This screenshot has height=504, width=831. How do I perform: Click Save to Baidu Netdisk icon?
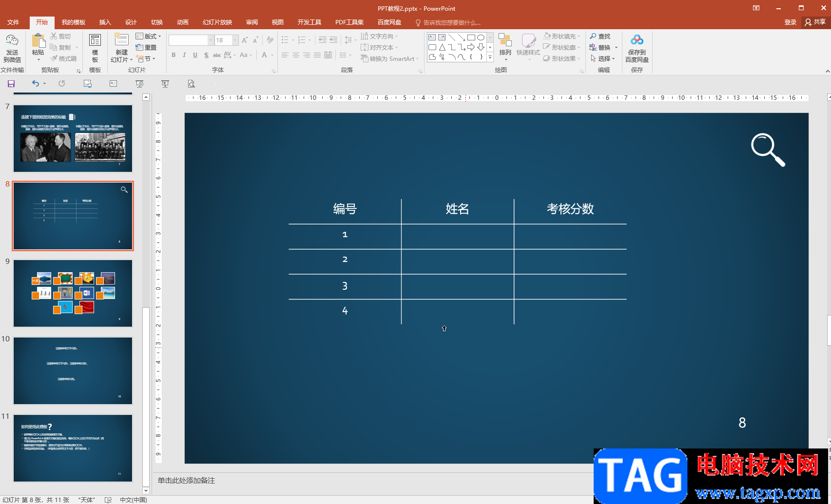pyautogui.click(x=637, y=40)
